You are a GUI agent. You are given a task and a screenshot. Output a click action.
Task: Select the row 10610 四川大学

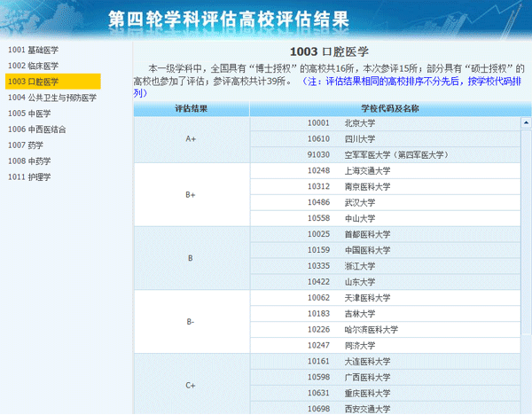pyautogui.click(x=385, y=139)
